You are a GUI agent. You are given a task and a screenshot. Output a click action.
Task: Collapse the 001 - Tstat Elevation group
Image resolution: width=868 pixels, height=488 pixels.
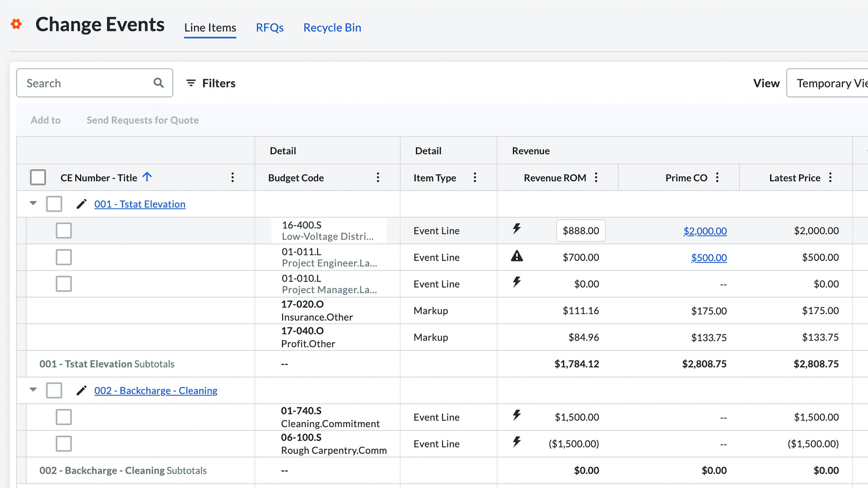tap(33, 203)
